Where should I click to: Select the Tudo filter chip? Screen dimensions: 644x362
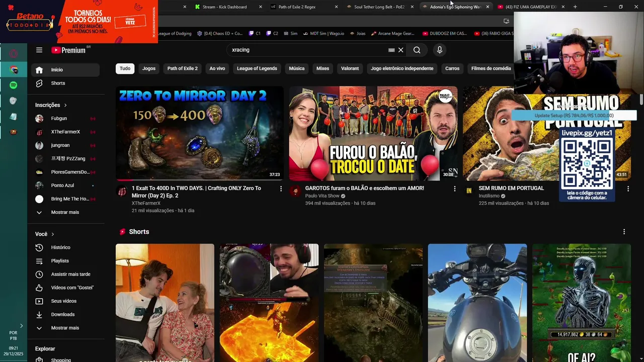(x=125, y=68)
